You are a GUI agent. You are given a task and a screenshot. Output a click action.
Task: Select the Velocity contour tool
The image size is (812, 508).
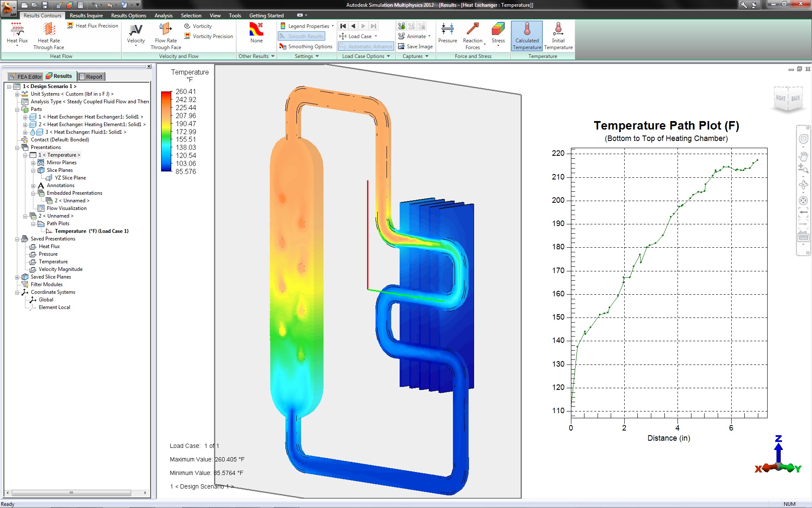[136, 30]
